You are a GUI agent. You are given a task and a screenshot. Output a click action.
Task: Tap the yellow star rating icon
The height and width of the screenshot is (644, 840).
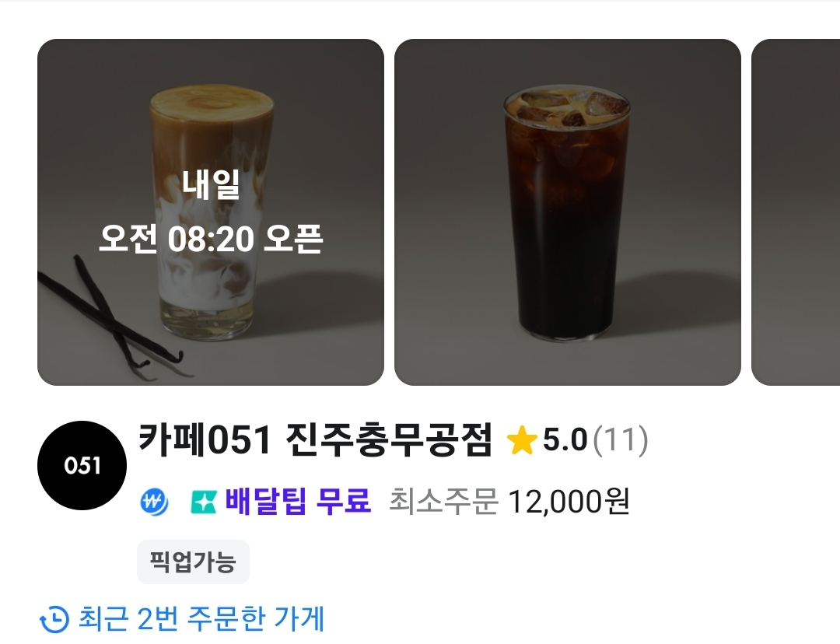521,440
